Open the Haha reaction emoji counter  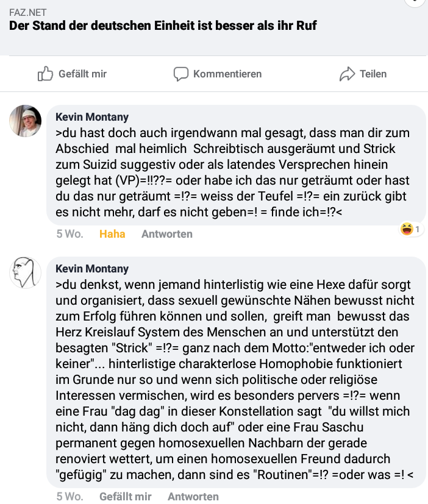pos(410,229)
